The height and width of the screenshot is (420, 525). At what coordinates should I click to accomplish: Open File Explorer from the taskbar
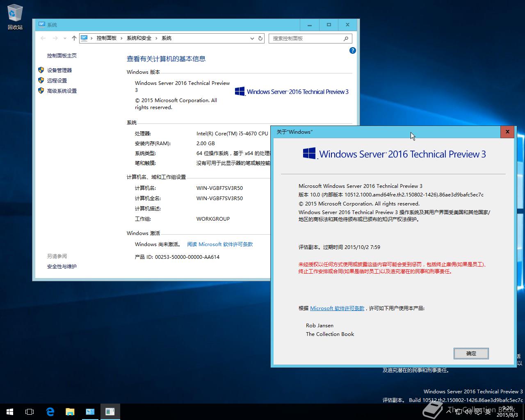70,412
